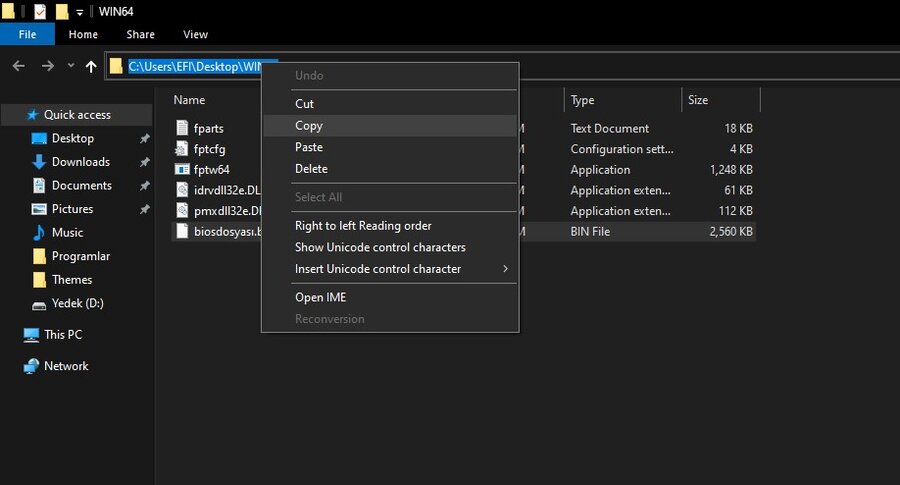Open the Downloads folder icon in sidebar
This screenshot has height=485, width=900.
pyautogui.click(x=39, y=162)
